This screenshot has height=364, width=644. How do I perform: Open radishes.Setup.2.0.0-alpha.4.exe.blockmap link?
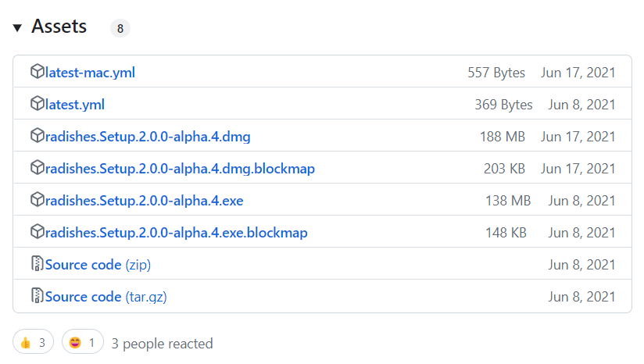(177, 233)
